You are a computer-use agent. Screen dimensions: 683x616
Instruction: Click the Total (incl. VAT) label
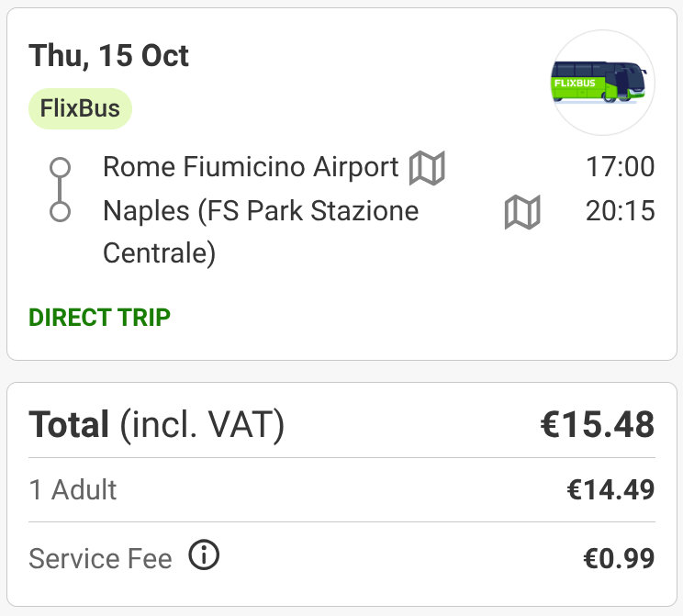point(156,425)
